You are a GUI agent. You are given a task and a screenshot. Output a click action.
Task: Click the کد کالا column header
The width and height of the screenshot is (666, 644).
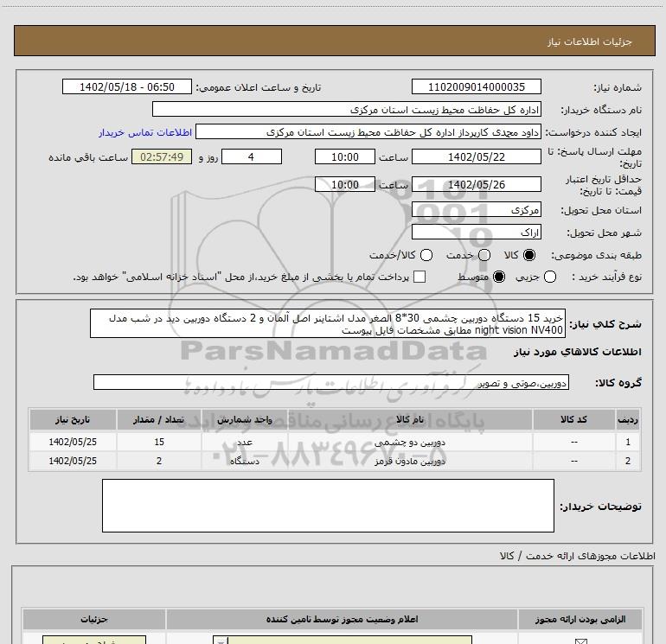tap(573, 419)
